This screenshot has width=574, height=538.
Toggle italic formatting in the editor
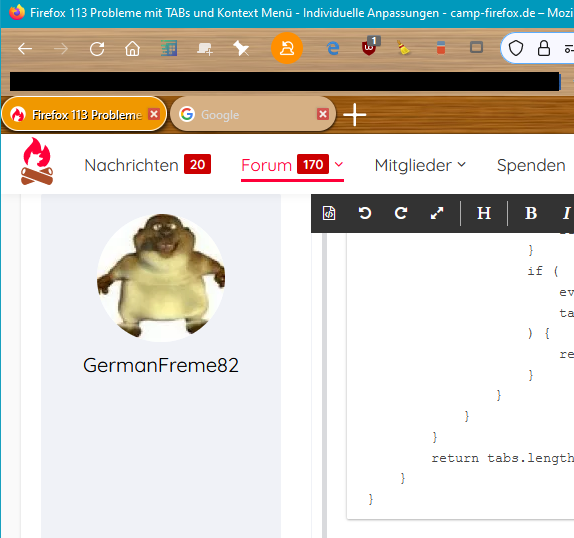[x=567, y=213]
